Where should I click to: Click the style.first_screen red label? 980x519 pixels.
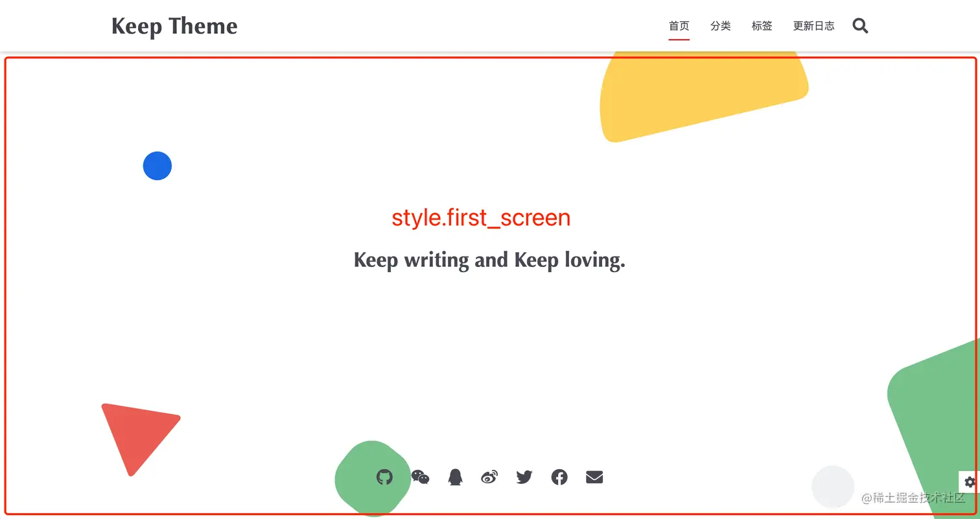tap(481, 218)
